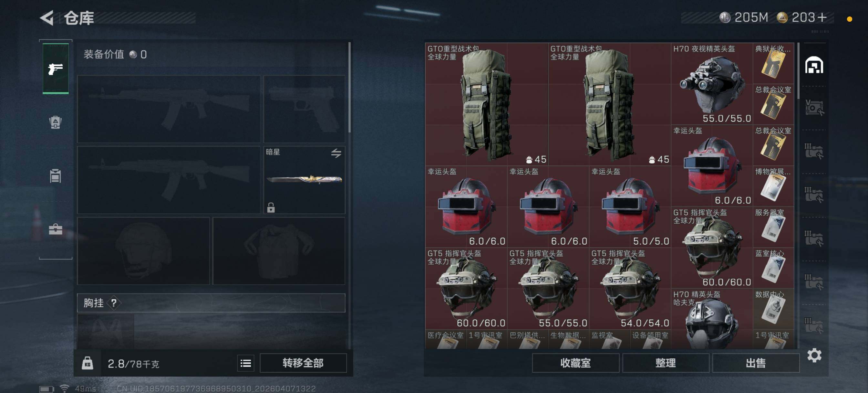The height and width of the screenshot is (393, 868).
Task: Add currency with the plus next to 203
Action: click(822, 17)
